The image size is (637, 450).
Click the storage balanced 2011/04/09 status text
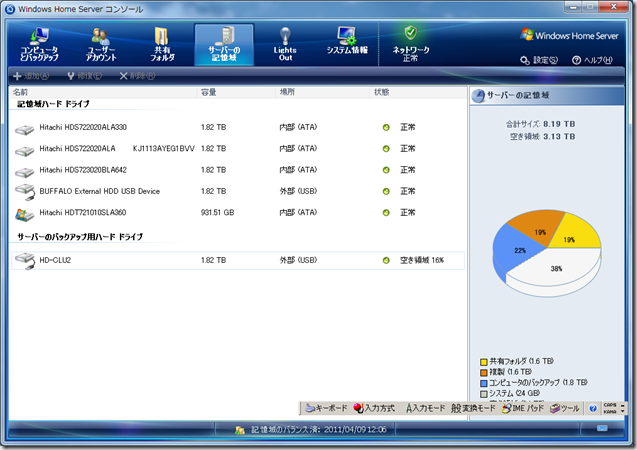[x=318, y=430]
